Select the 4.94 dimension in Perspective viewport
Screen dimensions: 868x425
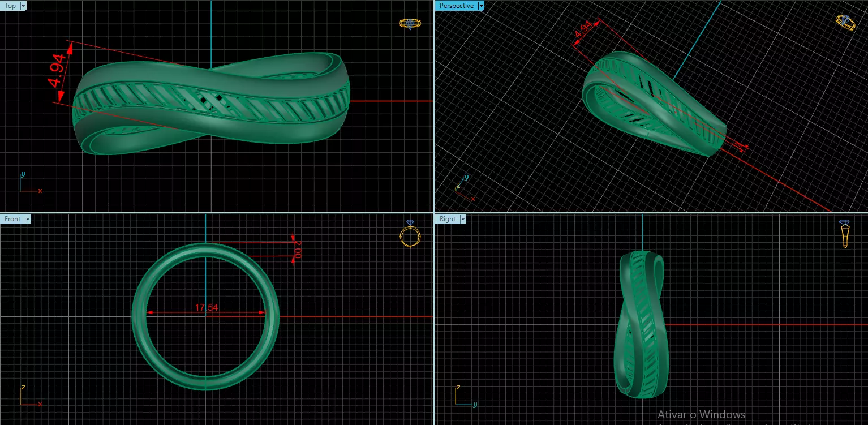583,29
